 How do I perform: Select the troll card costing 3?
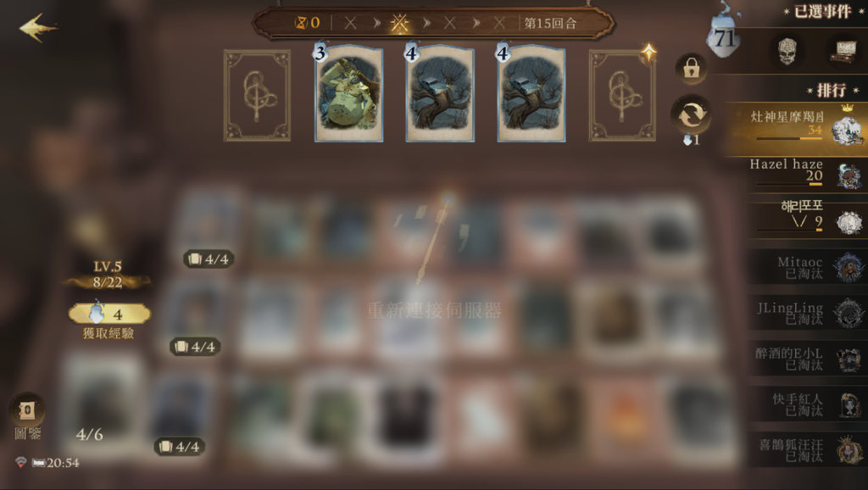pyautogui.click(x=348, y=94)
